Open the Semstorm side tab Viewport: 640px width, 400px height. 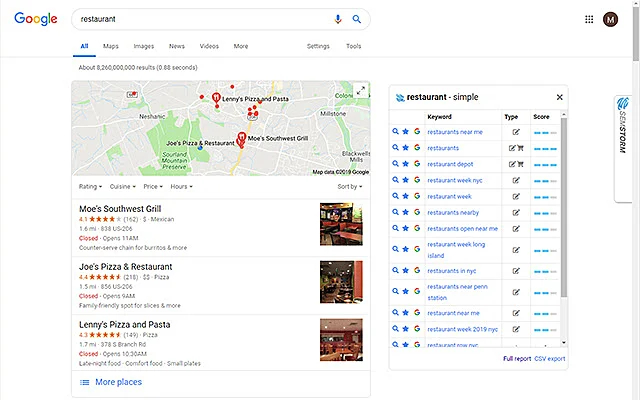(623, 148)
